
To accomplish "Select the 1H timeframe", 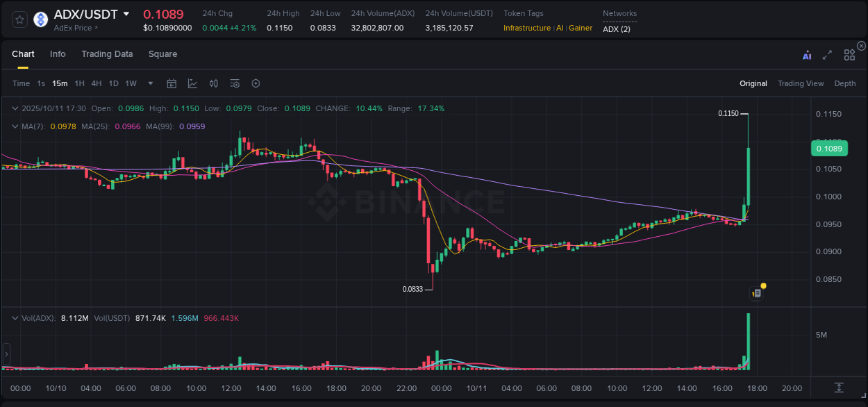I will point(80,83).
